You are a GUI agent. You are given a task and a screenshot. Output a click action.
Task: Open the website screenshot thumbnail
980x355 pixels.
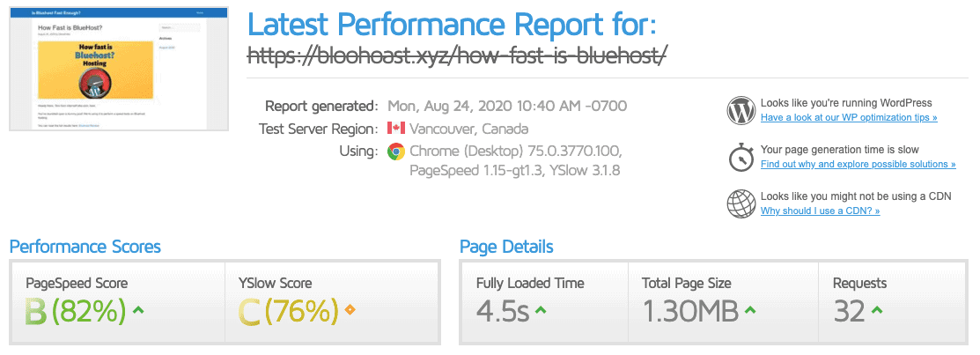(x=120, y=70)
